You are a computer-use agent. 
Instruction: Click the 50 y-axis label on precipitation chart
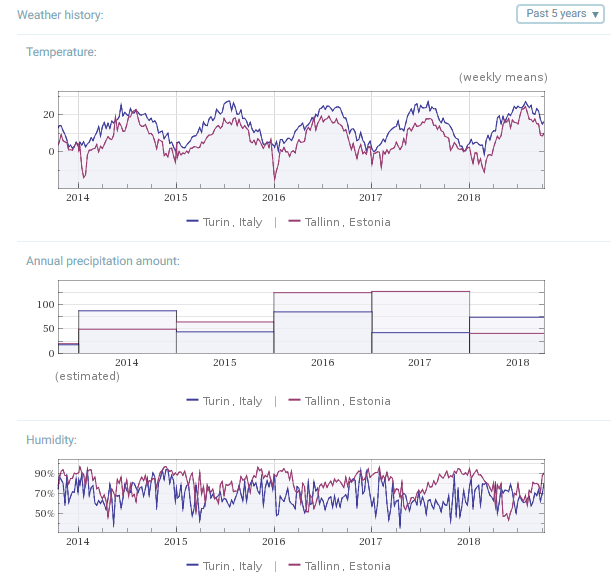pos(49,329)
